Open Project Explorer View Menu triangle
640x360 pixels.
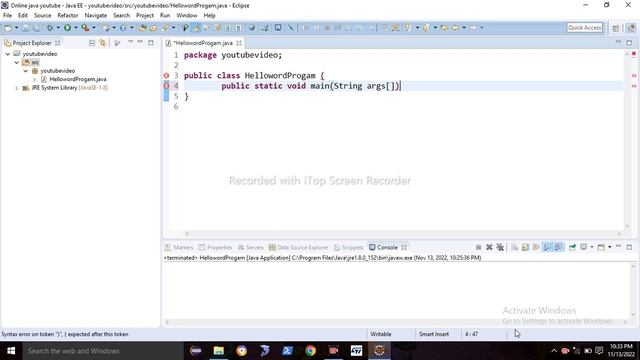click(131, 42)
